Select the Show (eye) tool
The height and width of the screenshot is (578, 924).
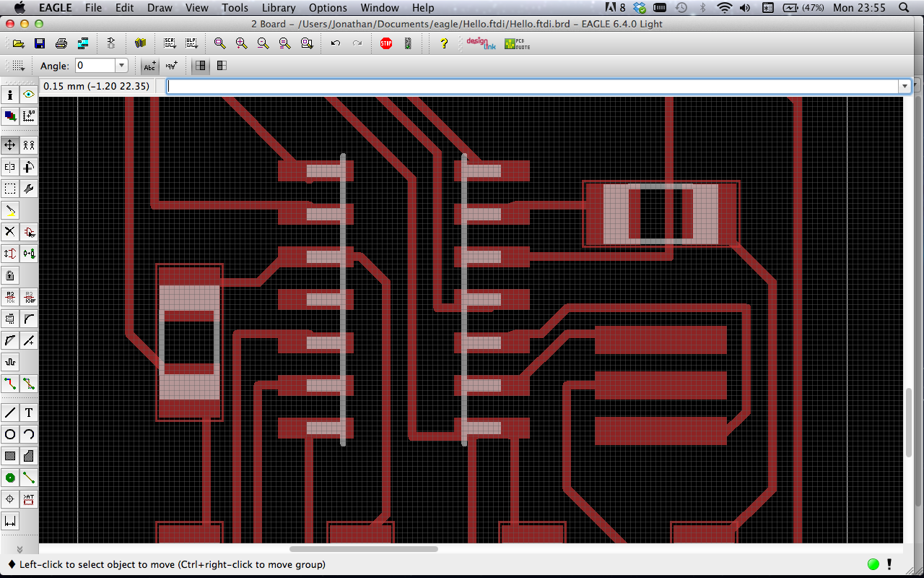[29, 95]
